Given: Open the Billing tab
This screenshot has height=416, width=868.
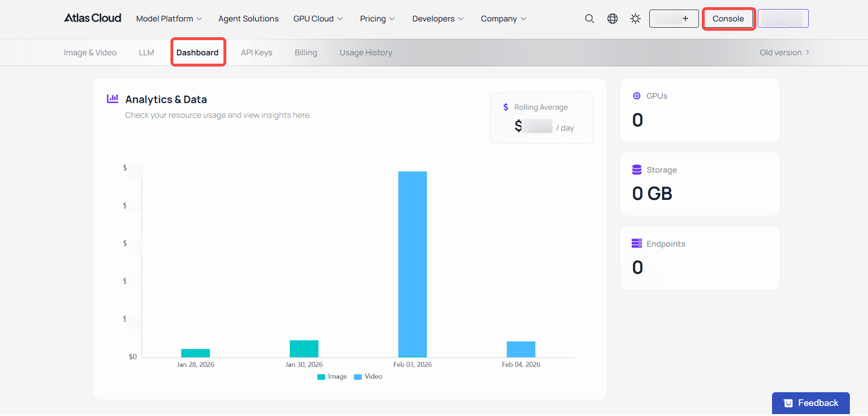Looking at the screenshot, I should point(306,52).
